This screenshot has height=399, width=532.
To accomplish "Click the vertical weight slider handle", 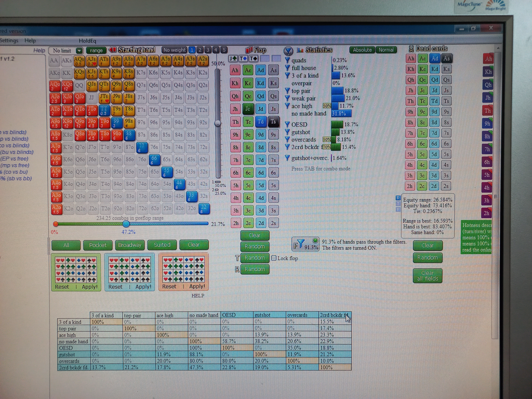I will click(218, 123).
